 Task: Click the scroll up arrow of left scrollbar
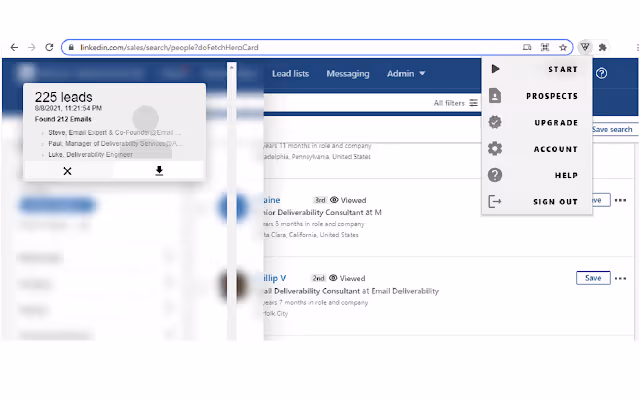click(x=231, y=67)
